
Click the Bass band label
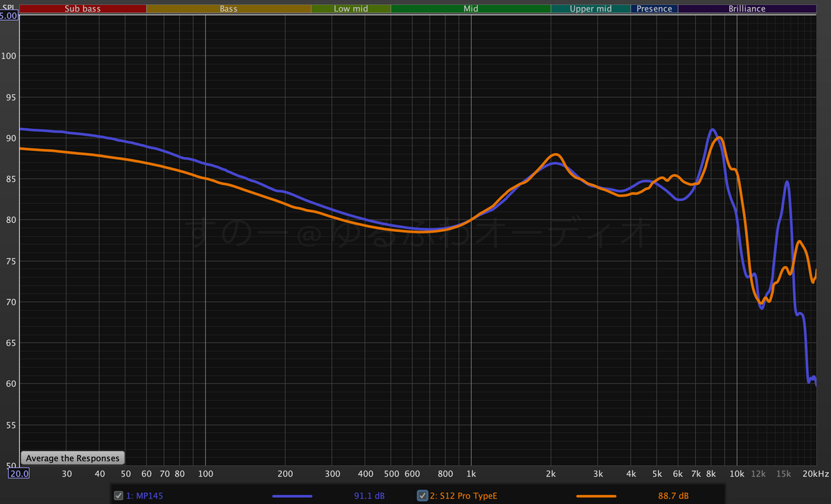coord(229,9)
